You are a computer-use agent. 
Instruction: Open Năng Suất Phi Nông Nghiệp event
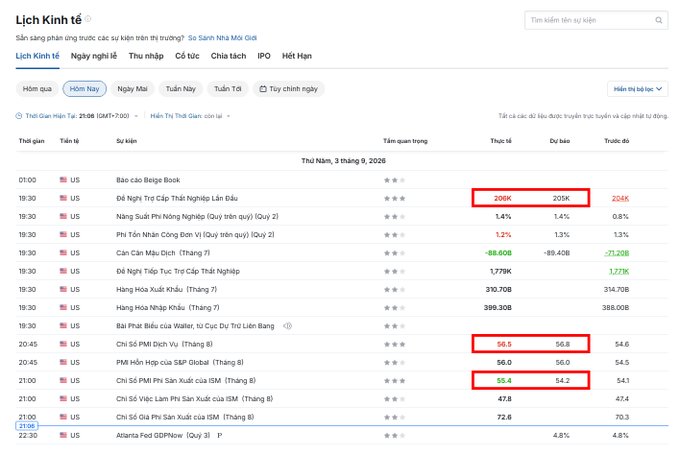click(197, 216)
